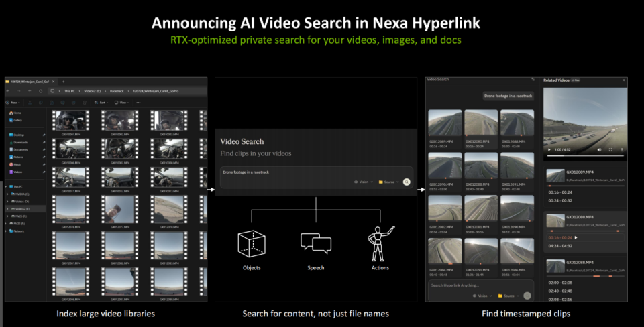Select video file GX010001.MP4
The height and width of the screenshot is (327, 644).
pyautogui.click(x=70, y=123)
